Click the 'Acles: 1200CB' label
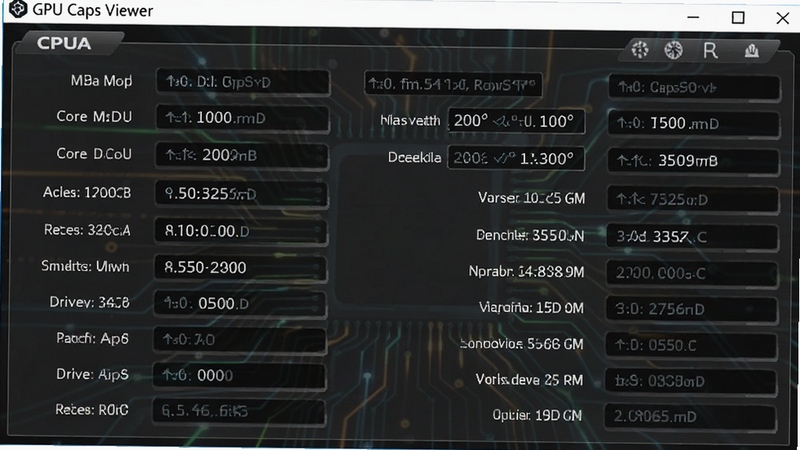The height and width of the screenshot is (450, 800). click(87, 192)
